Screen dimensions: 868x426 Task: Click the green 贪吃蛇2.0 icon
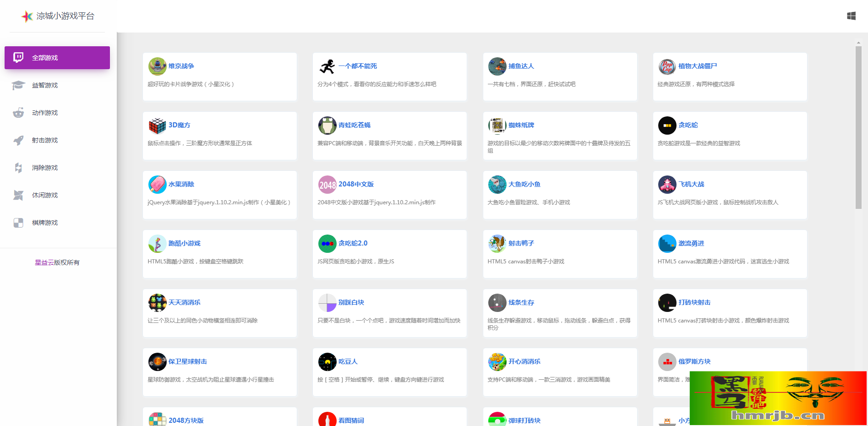[327, 244]
